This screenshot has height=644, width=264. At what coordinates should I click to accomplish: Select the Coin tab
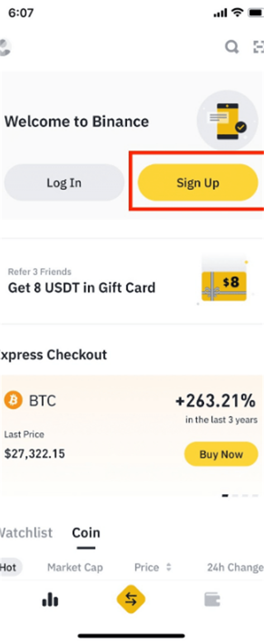coord(86,533)
